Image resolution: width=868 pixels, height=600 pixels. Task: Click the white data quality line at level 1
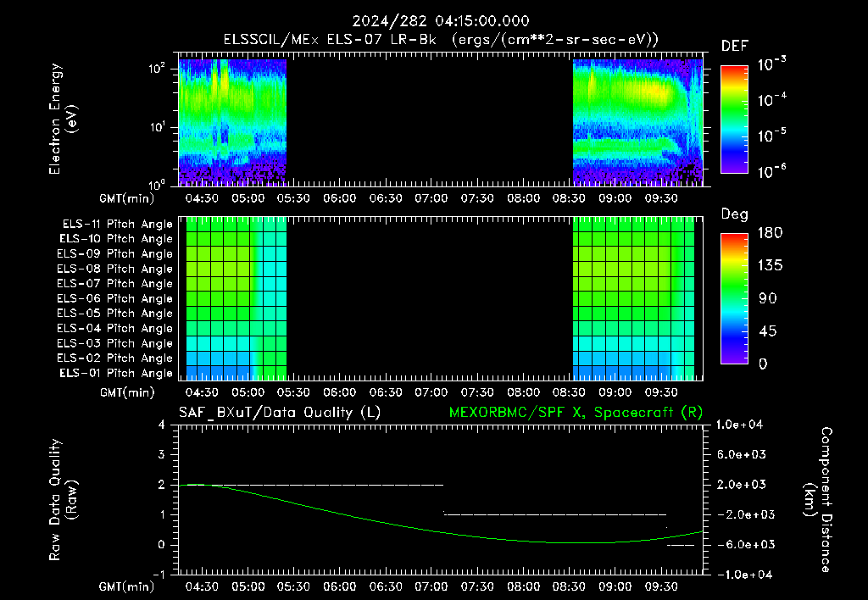[555, 514]
